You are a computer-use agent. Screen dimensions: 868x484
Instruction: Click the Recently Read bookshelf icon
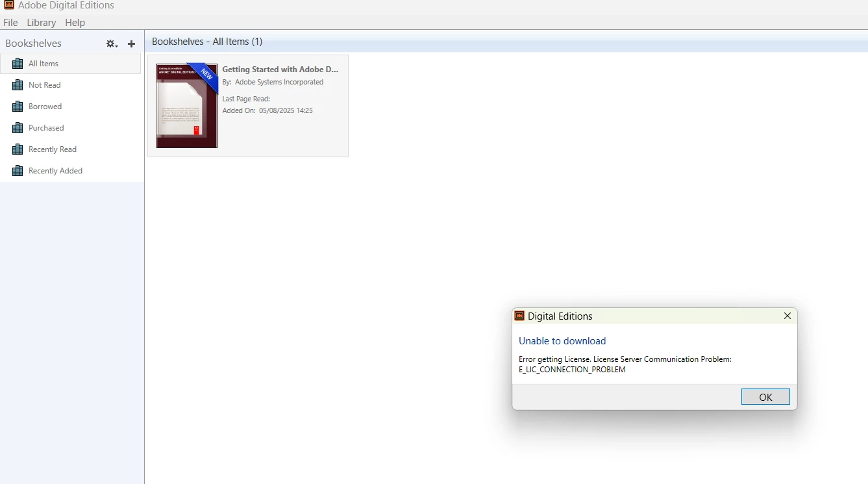pyautogui.click(x=18, y=149)
